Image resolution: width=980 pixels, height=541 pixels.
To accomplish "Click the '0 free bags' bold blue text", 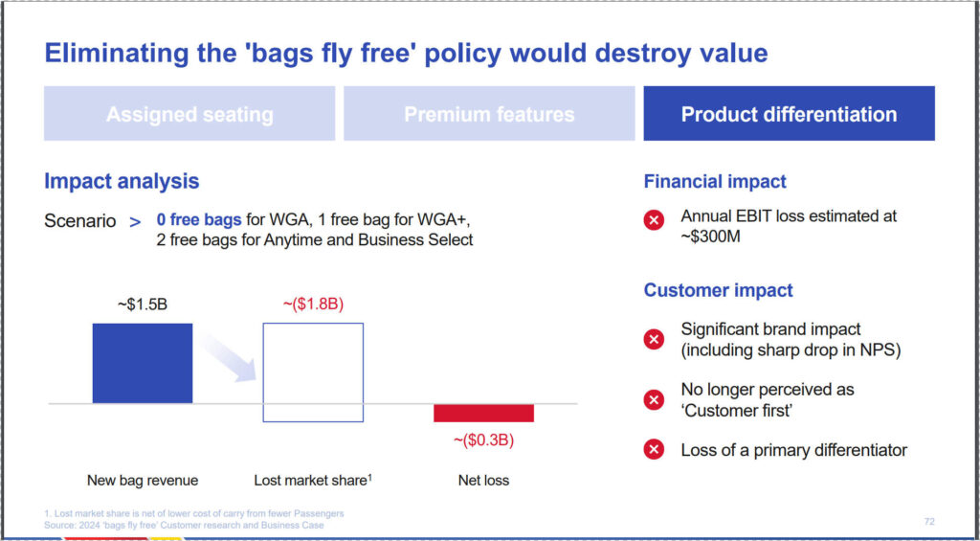I will tap(199, 220).
